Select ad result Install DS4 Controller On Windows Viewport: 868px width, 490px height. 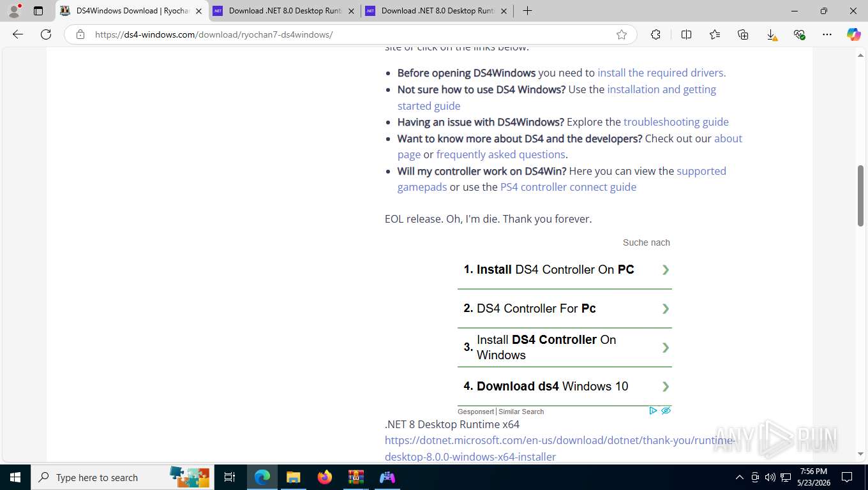click(546, 348)
